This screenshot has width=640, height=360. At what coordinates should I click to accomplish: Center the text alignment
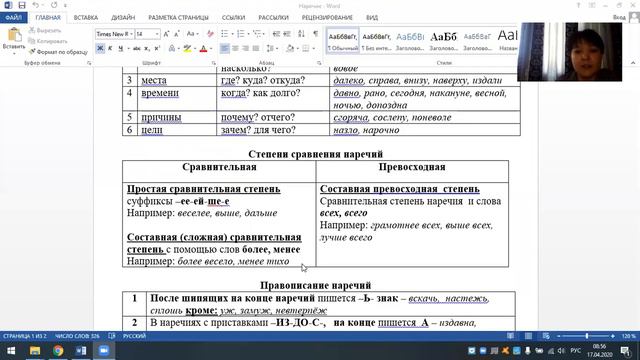click(x=235, y=49)
